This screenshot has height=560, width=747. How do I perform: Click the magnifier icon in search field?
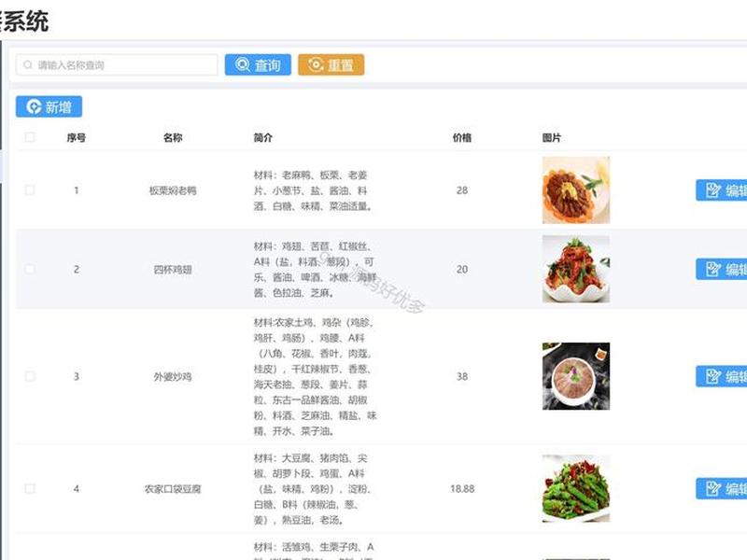[28, 64]
